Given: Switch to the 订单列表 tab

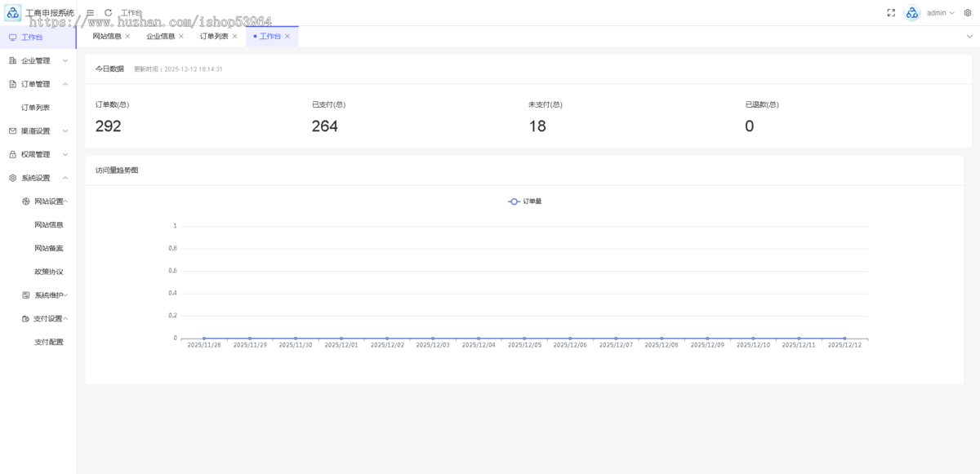Looking at the screenshot, I should 214,37.
